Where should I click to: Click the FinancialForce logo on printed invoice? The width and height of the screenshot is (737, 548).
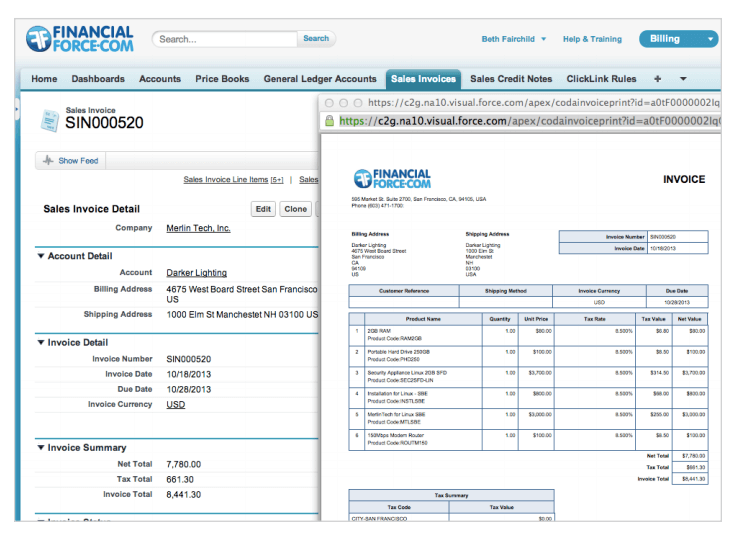(x=392, y=179)
